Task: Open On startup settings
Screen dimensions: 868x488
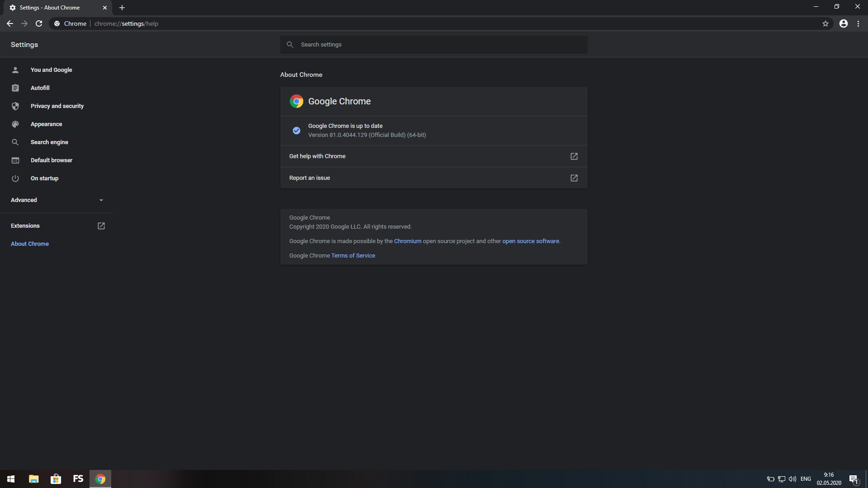Action: pos(44,178)
